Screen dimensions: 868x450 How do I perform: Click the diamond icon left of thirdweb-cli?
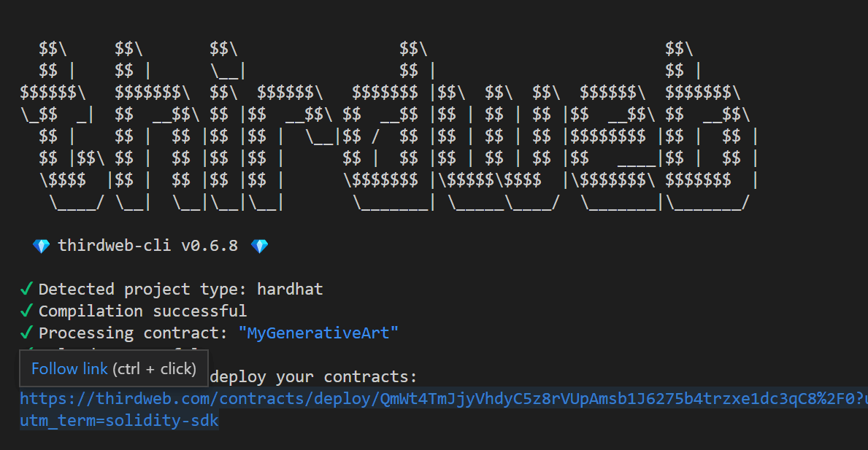[42, 245]
